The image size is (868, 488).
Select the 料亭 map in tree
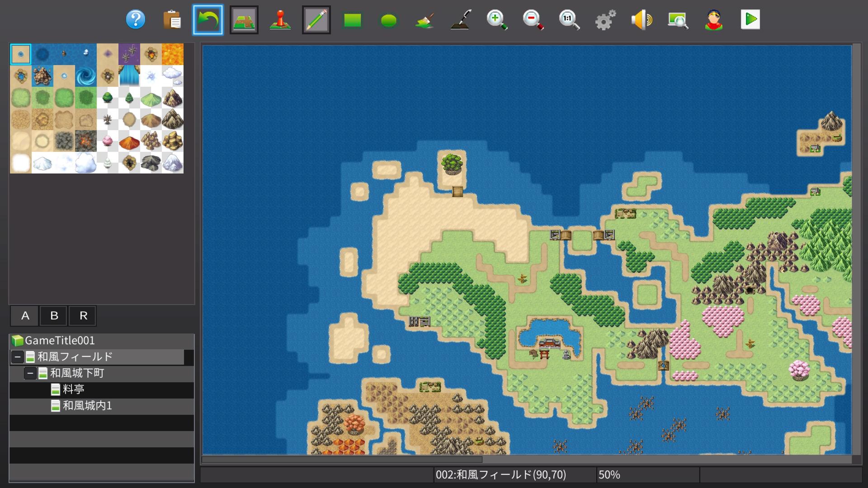pos(73,389)
